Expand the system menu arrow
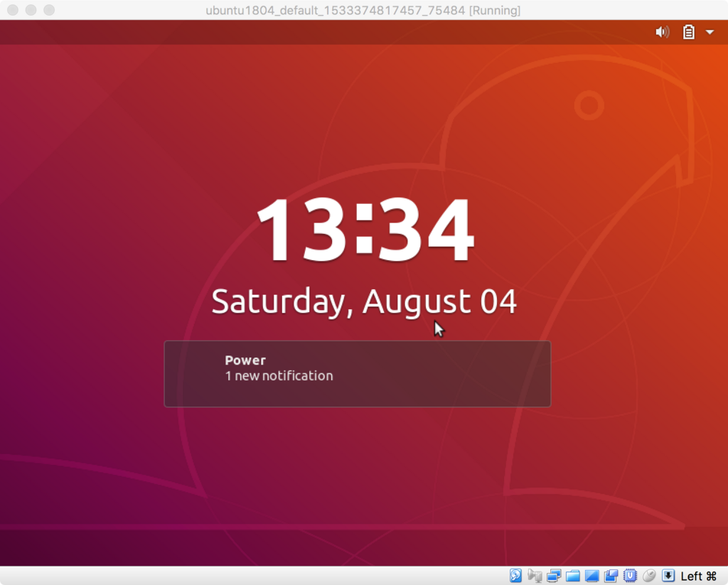This screenshot has width=728, height=585. (x=710, y=32)
